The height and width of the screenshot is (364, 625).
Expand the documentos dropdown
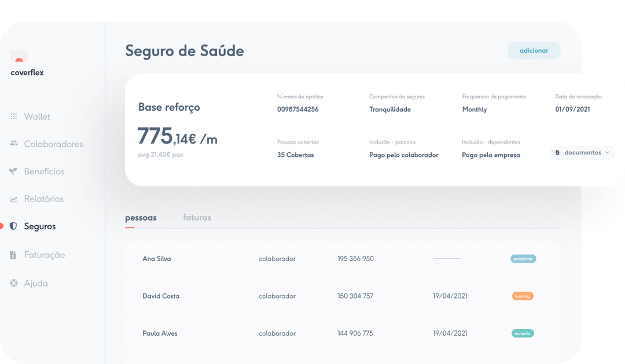[x=582, y=153]
